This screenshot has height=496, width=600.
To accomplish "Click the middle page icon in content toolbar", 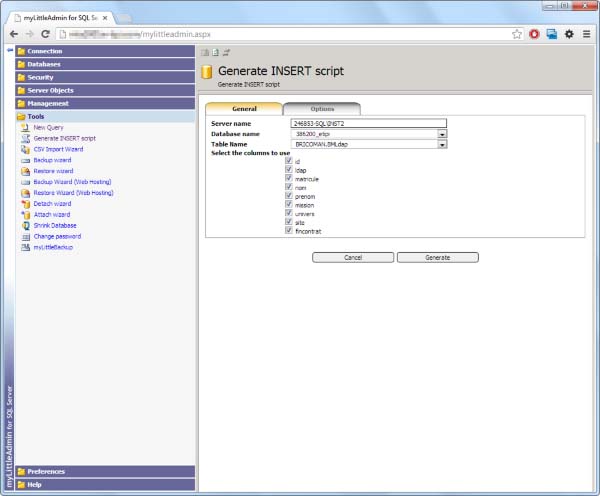I will pos(215,52).
